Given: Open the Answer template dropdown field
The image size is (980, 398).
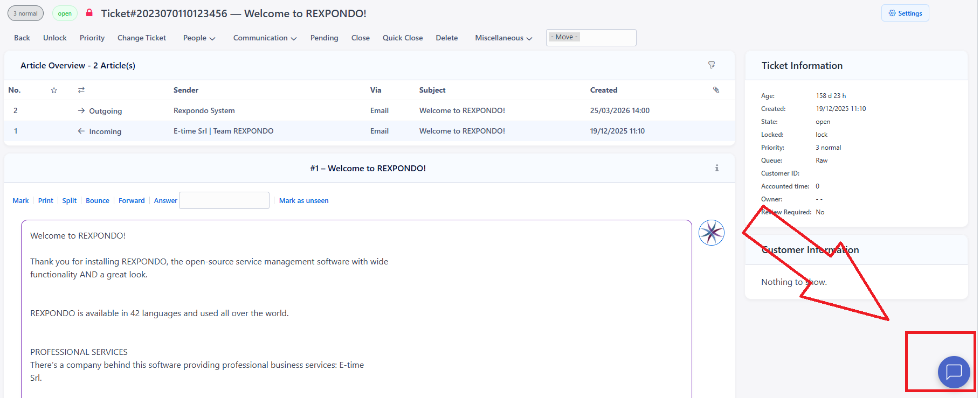Looking at the screenshot, I should 224,200.
